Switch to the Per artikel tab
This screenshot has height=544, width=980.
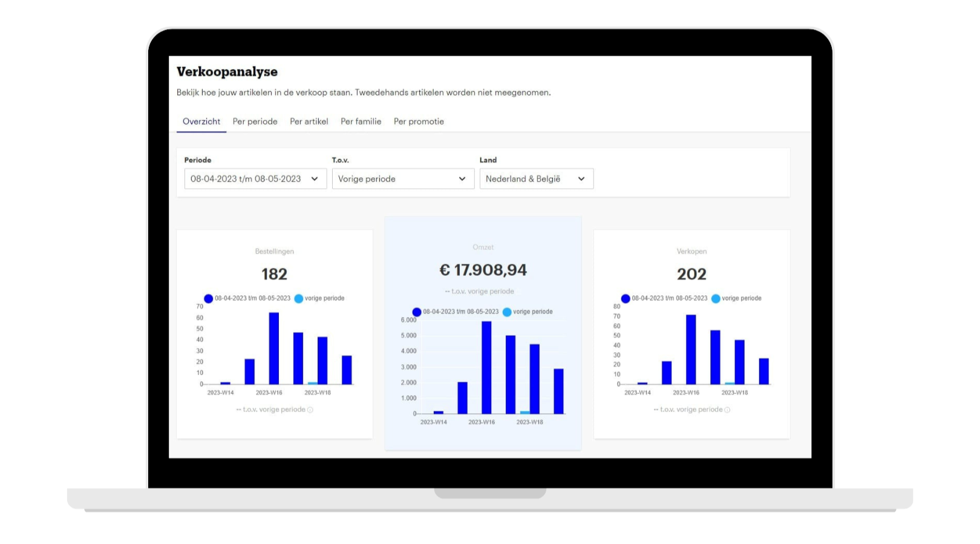(x=309, y=122)
